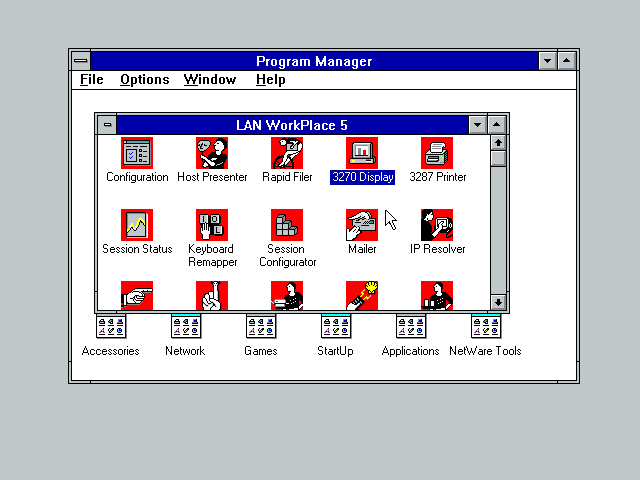Screen dimensions: 640x480
Task: Minimize the LAN WorkPlace 5 window
Action: pyautogui.click(x=477, y=125)
